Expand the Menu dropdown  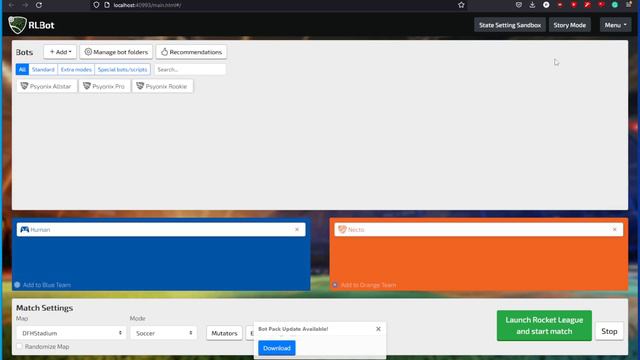[615, 25]
